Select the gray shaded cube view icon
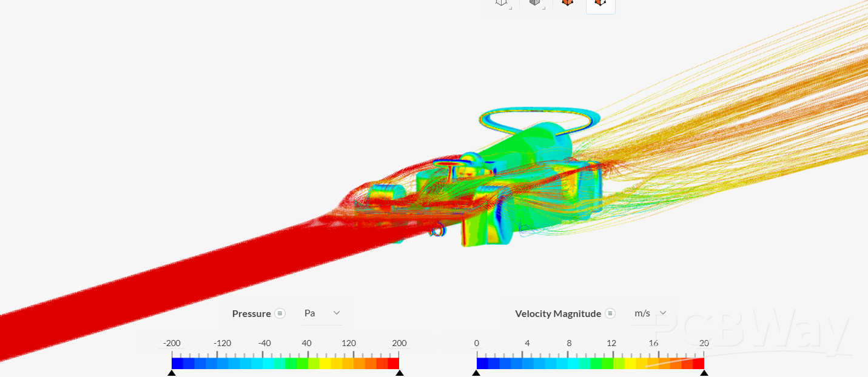Viewport: 868px width, 377px height. click(535, 3)
